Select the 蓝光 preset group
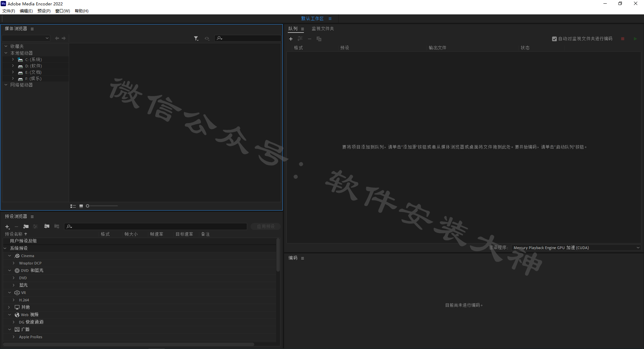The height and width of the screenshot is (349, 644). [x=23, y=285]
